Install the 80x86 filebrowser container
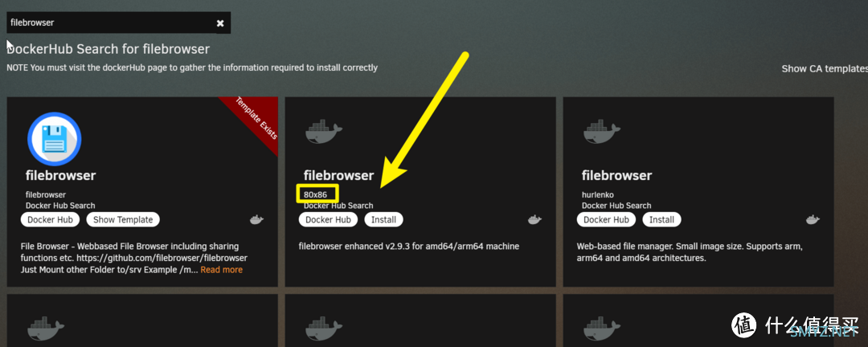The width and height of the screenshot is (868, 347). tap(383, 220)
